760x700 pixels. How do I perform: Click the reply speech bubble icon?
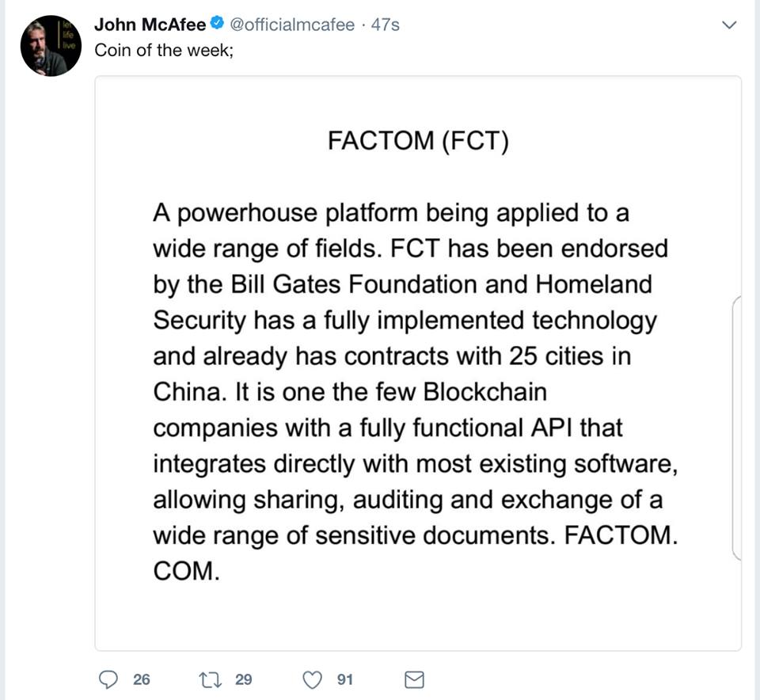tap(107, 680)
